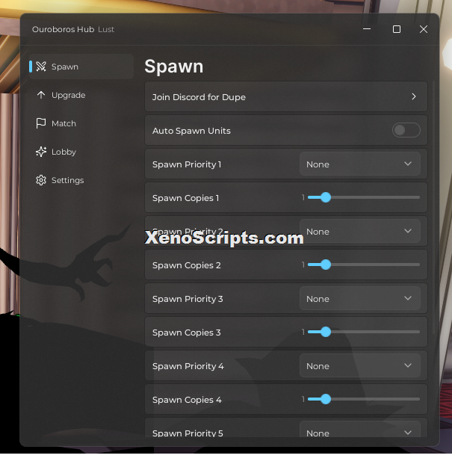Click the Spawn Copies 3 label
Viewport: 452px width, 476px height.
[x=186, y=333]
